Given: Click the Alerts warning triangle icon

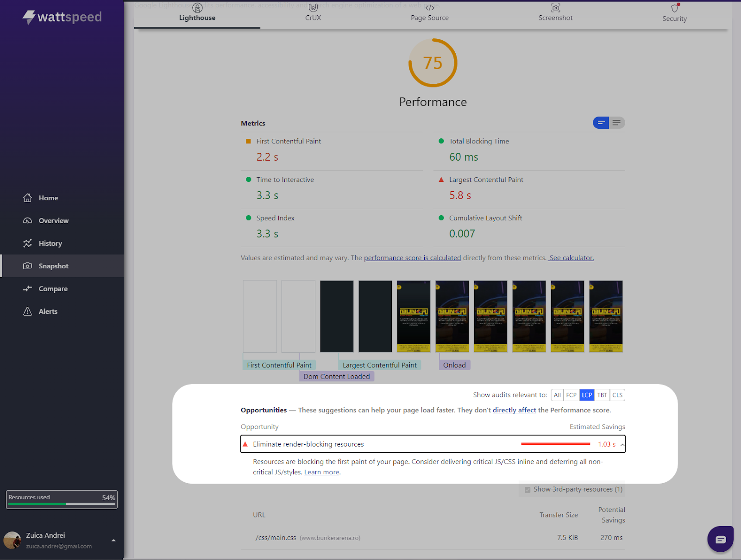Looking at the screenshot, I should [x=28, y=311].
